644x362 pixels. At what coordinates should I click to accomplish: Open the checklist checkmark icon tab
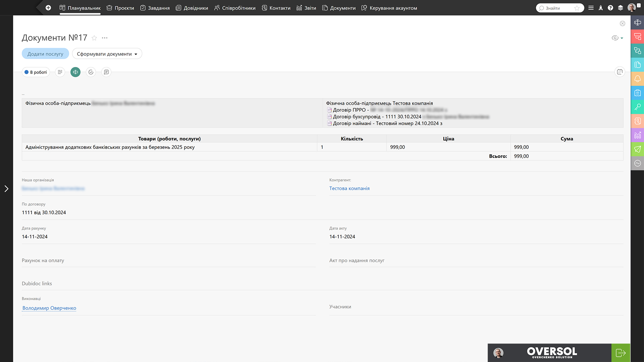91,72
